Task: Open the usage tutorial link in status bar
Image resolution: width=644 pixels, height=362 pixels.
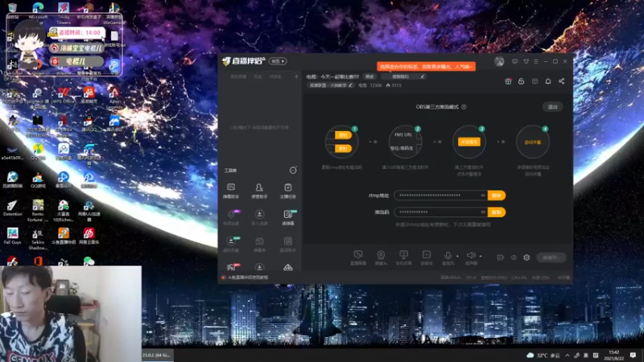Action: point(248,278)
